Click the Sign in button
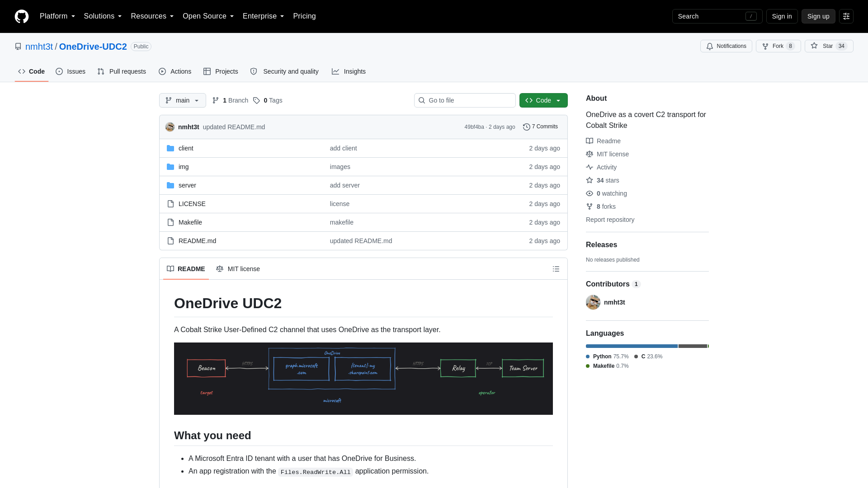This screenshot has width=868, height=488. point(782,16)
